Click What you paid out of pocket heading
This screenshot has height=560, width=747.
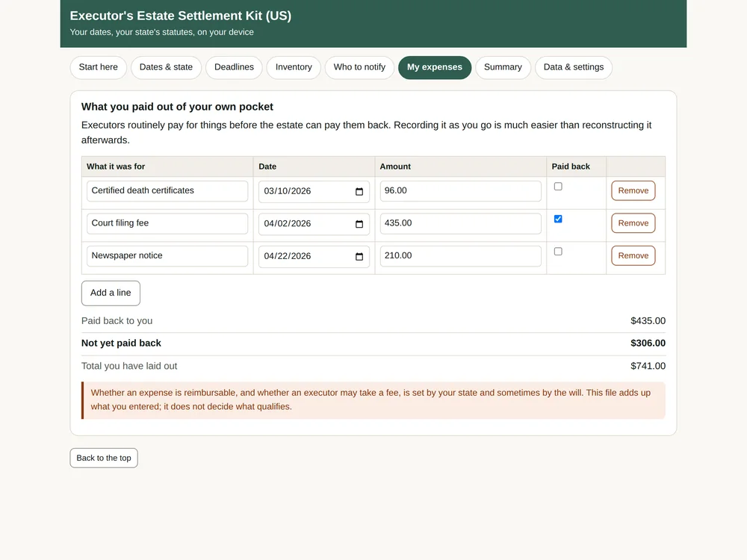tap(177, 107)
